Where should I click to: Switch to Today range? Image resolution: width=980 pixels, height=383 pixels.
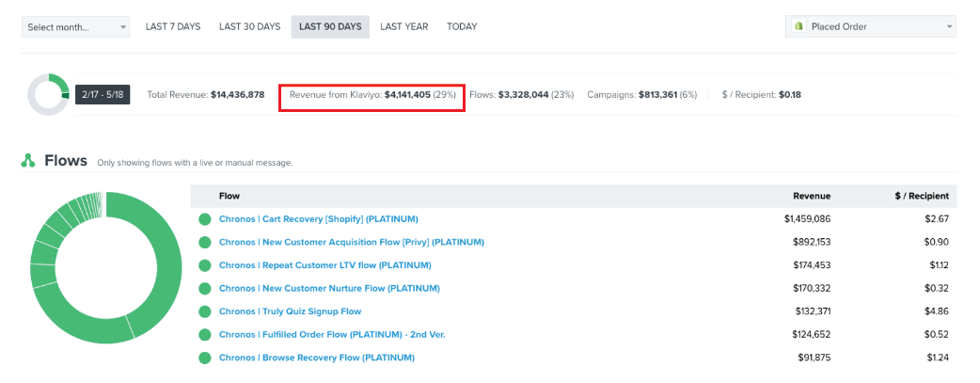462,27
